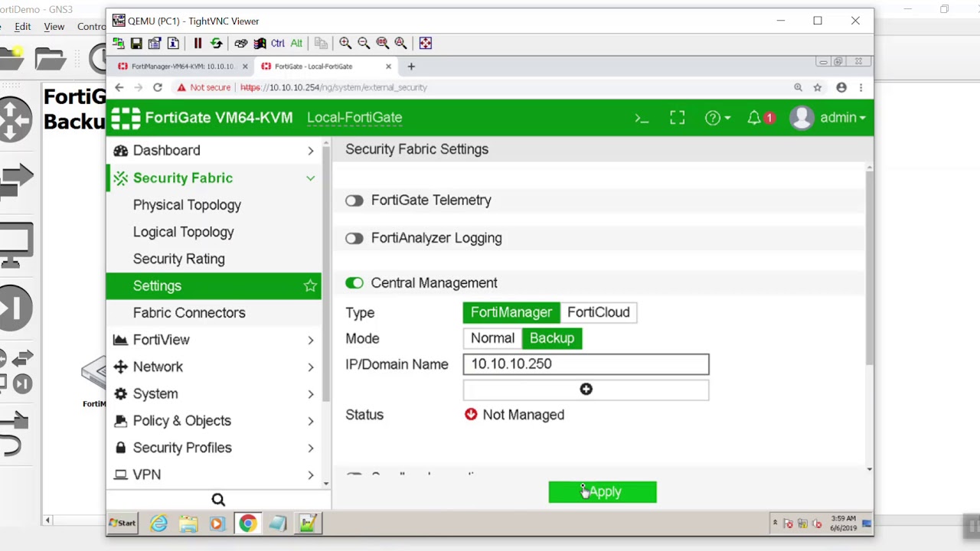Open Logical Topology page

184,232
